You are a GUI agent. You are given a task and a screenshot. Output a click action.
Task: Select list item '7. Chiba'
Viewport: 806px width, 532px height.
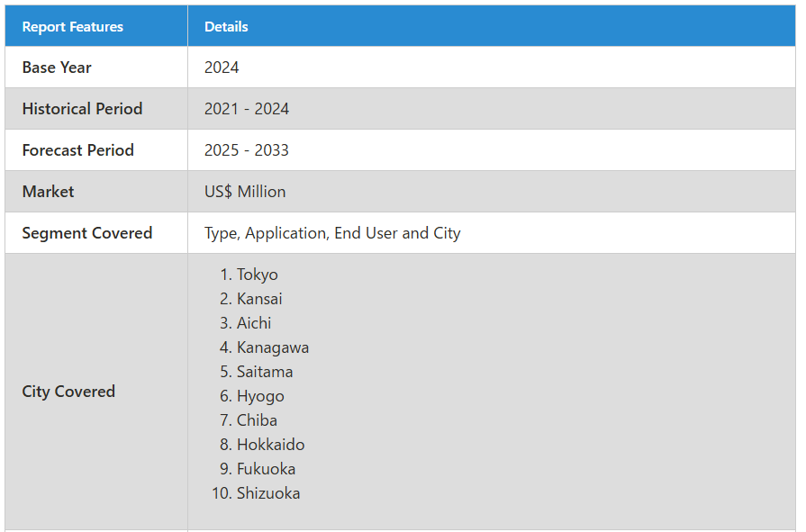[x=249, y=420]
